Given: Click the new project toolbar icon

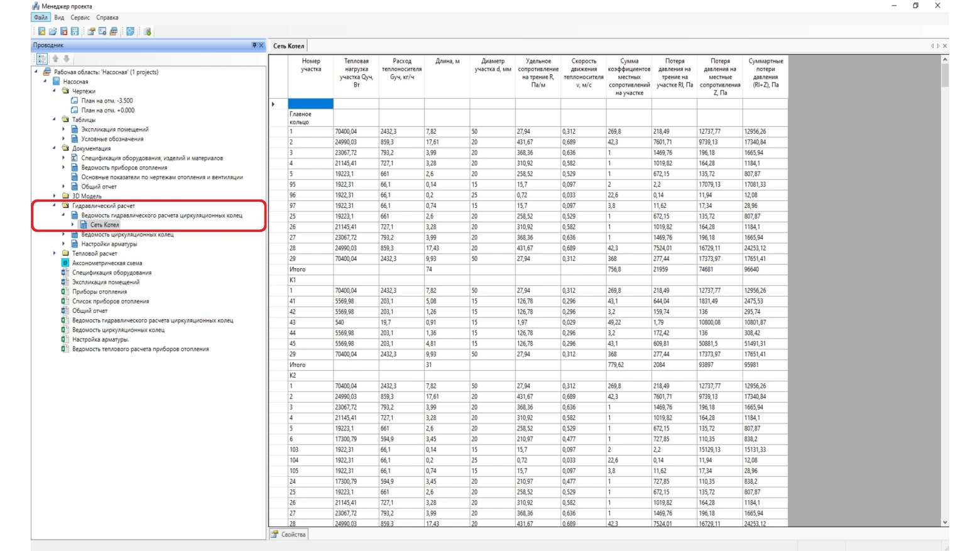Looking at the screenshot, I should click(x=41, y=31).
